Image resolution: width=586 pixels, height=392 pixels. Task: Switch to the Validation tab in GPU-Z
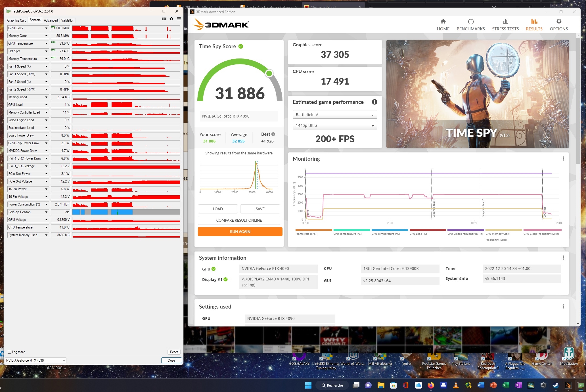point(68,20)
